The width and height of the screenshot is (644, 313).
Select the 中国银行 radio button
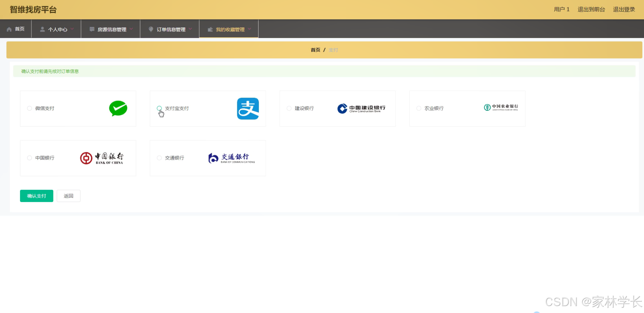[29, 158]
